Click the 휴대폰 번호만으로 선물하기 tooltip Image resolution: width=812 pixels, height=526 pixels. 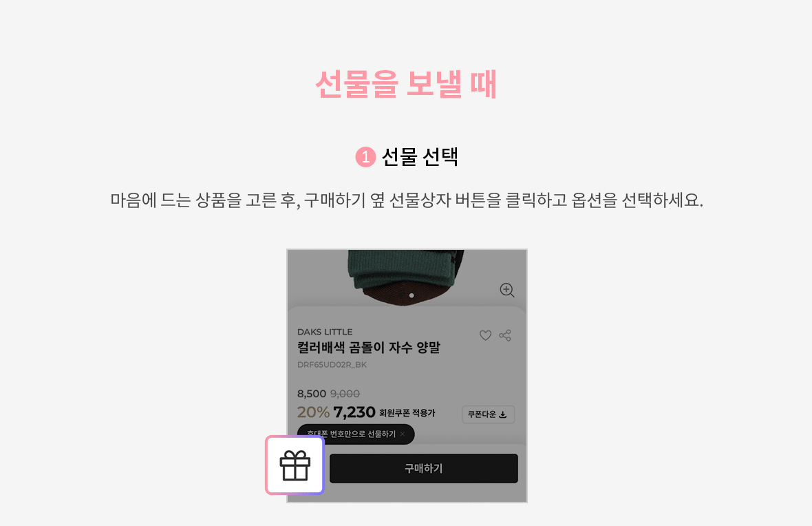[356, 434]
